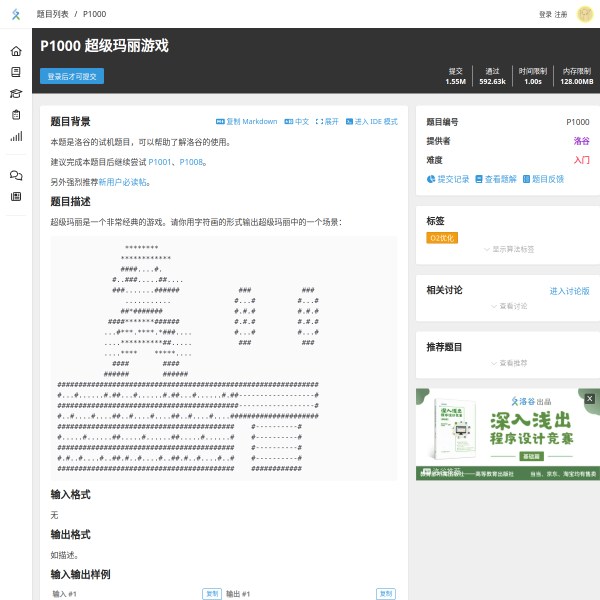Copy output sample #1 with 复制
Screen dimensions: 600x600
[386, 593]
